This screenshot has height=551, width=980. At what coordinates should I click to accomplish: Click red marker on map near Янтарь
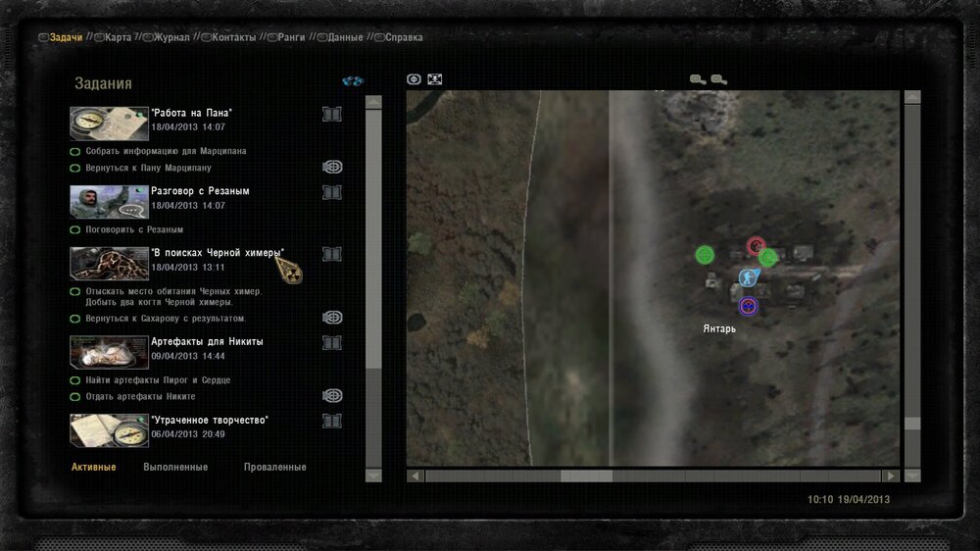756,246
